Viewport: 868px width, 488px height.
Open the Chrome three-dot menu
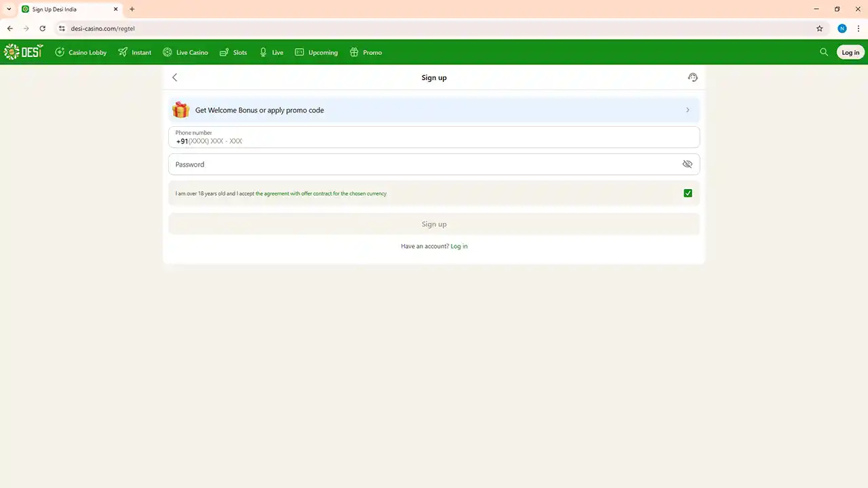pos(858,28)
